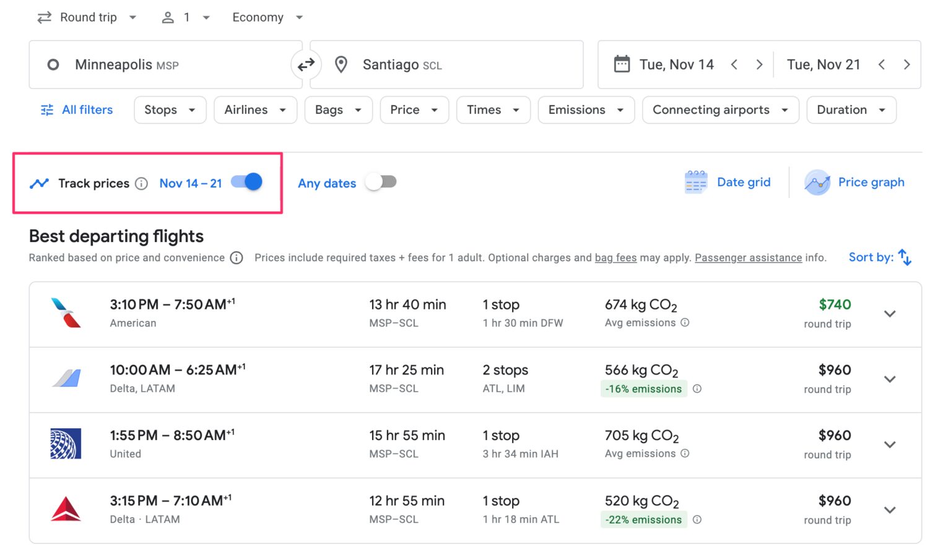Open the Stops filter dropdown
The height and width of the screenshot is (560, 951).
coord(170,110)
